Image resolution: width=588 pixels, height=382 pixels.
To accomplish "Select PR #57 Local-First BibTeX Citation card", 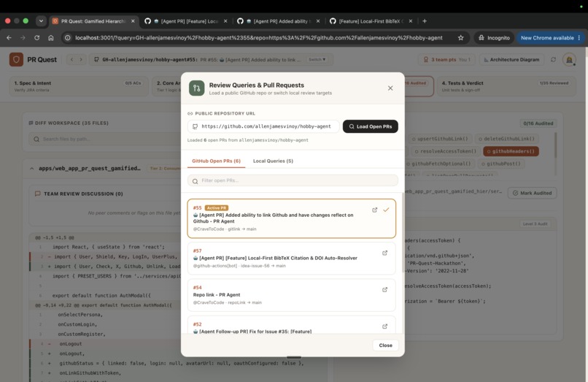I will (291, 258).
